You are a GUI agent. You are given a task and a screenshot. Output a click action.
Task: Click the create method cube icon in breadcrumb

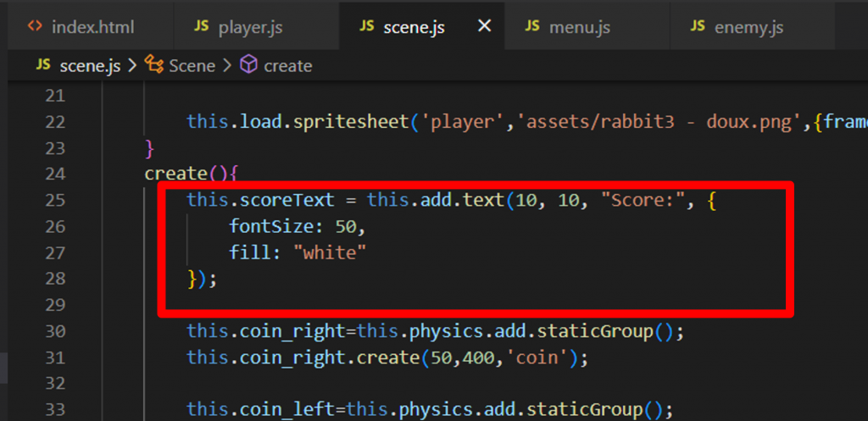point(248,65)
